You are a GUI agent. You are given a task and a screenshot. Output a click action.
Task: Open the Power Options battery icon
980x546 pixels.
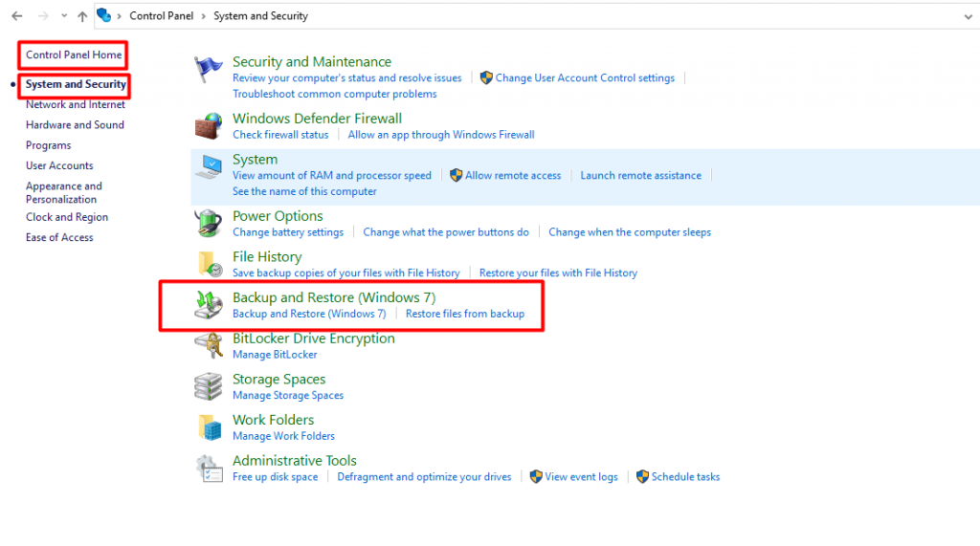pyautogui.click(x=209, y=224)
